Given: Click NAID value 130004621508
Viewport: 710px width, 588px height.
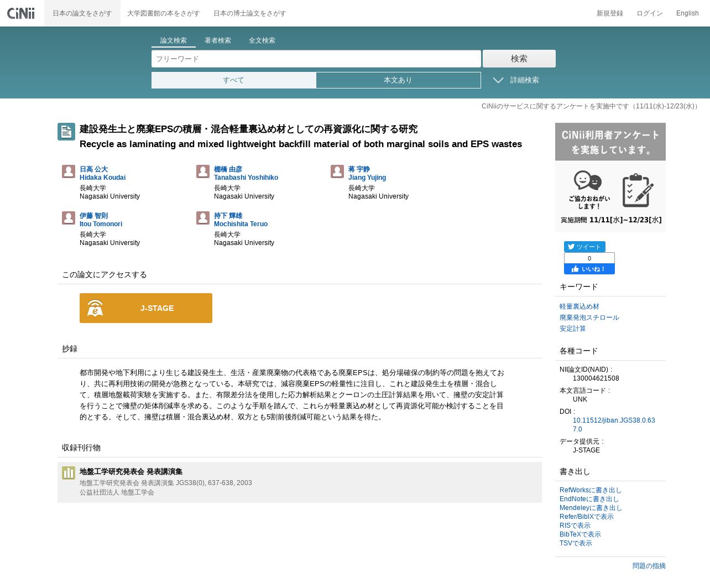Looking at the screenshot, I should click(596, 378).
